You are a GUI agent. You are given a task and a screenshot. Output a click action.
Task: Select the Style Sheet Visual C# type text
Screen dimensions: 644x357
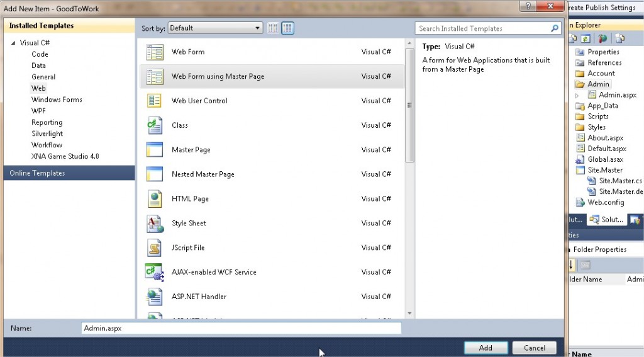376,223
